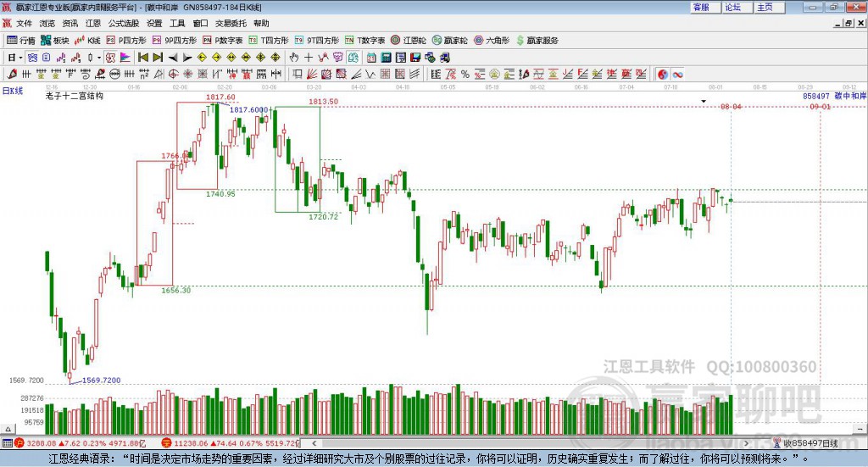Select the percent retracement tool
The height and width of the screenshot is (467, 868).
(x=465, y=74)
